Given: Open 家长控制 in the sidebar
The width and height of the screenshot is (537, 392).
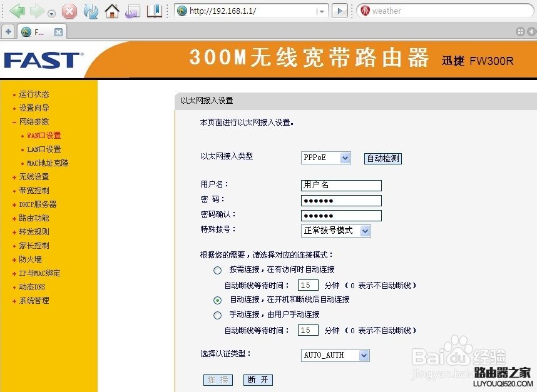Looking at the screenshot, I should 34,246.
